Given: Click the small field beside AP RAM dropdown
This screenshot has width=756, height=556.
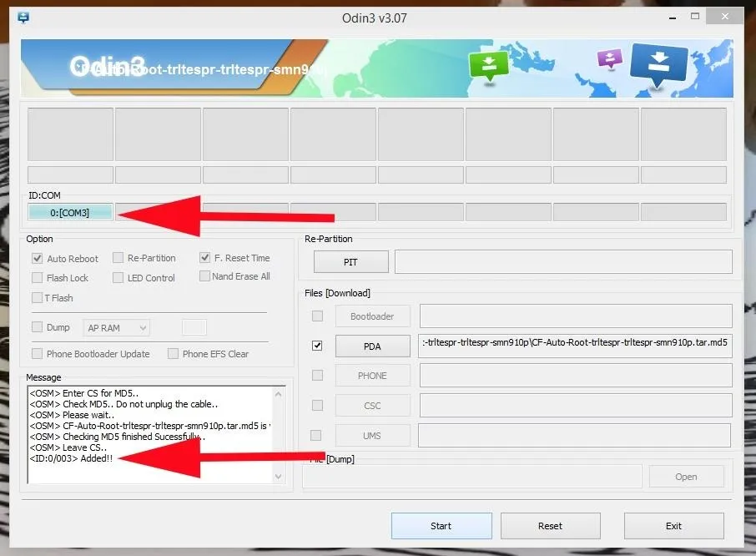Looking at the screenshot, I should tap(194, 327).
